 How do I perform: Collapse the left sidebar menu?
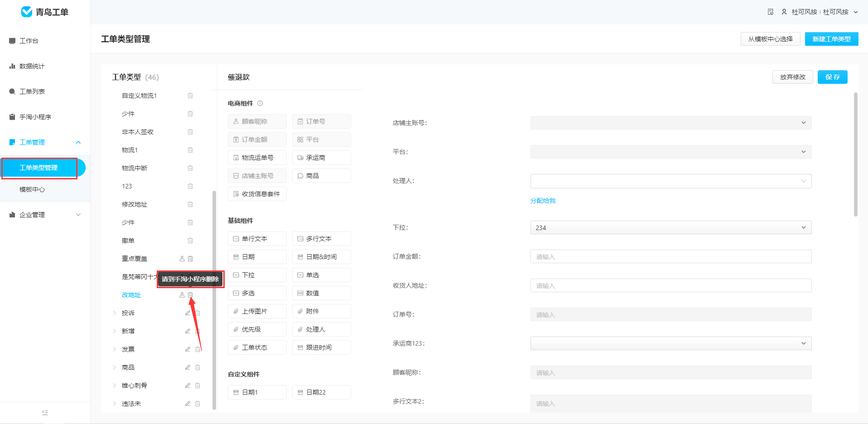click(x=45, y=413)
